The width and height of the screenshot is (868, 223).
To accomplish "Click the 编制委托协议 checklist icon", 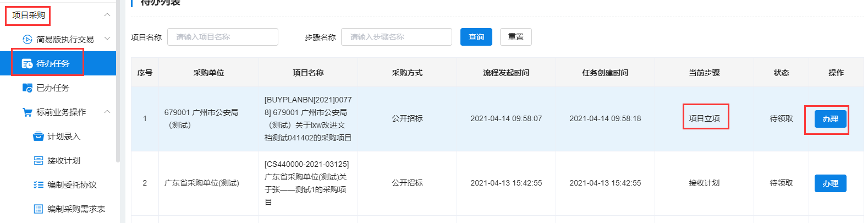I will click(x=39, y=184).
